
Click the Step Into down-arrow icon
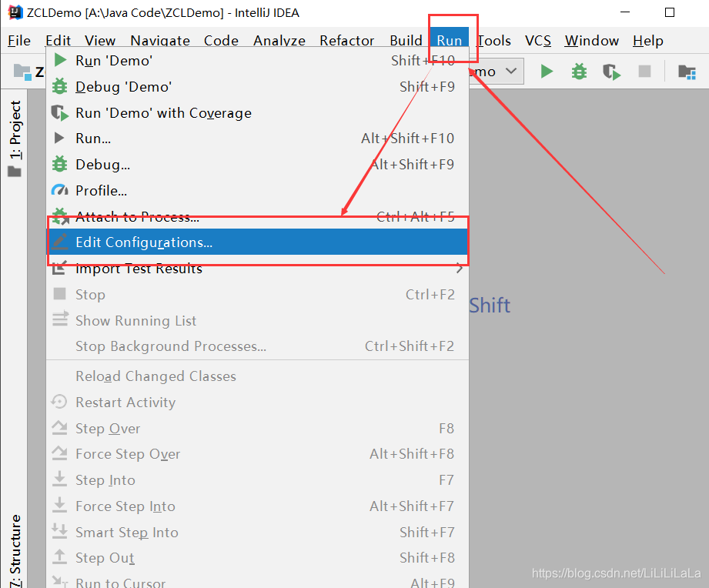[59, 479]
